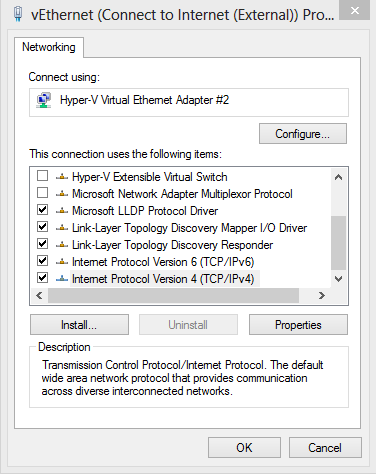The height and width of the screenshot is (475, 376).
Task: Select 'Internet Protocol Version 6 (TCP/IPv6)'
Action: (x=163, y=262)
